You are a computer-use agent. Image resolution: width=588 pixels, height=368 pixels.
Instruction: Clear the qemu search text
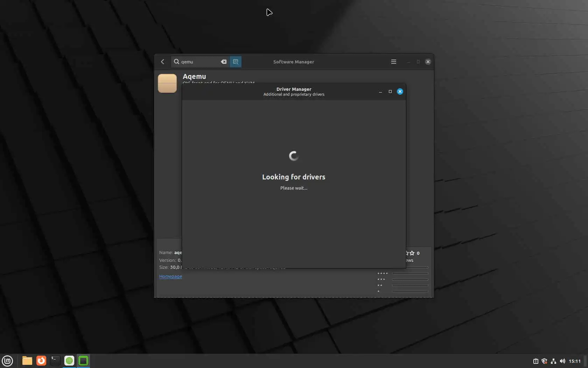pos(224,62)
